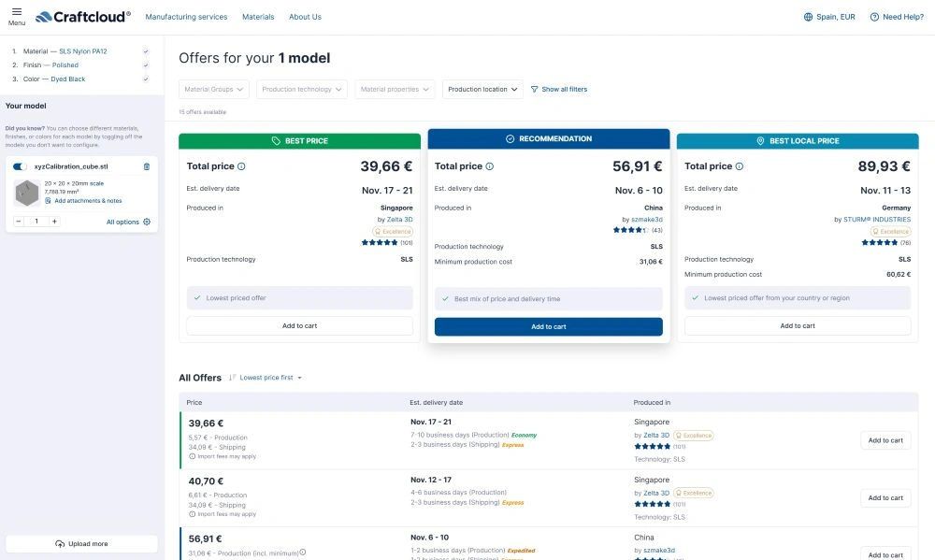Increase model quantity with plus button
Screen dimensions: 935x560
point(54,222)
